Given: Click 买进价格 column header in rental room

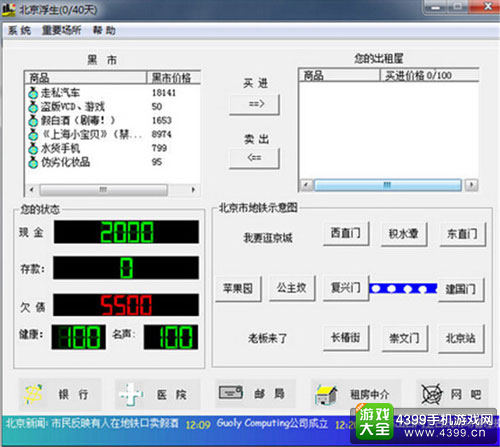Looking at the screenshot, I should 430,75.
